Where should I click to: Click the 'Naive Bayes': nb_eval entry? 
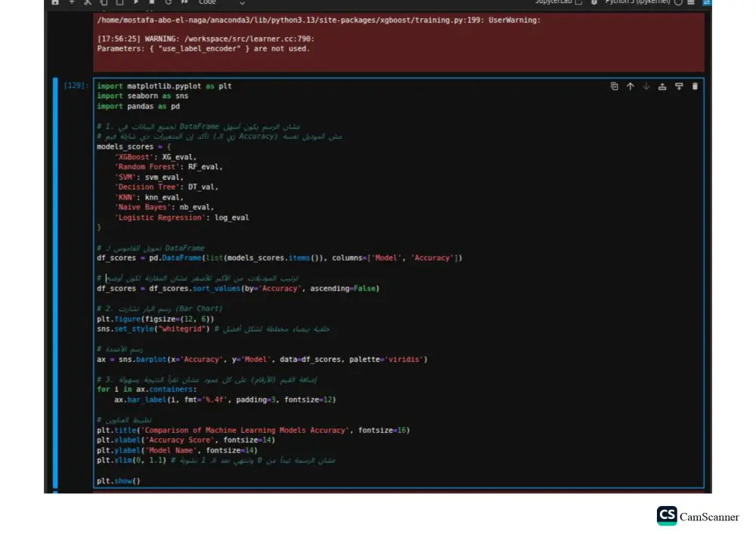pos(164,207)
